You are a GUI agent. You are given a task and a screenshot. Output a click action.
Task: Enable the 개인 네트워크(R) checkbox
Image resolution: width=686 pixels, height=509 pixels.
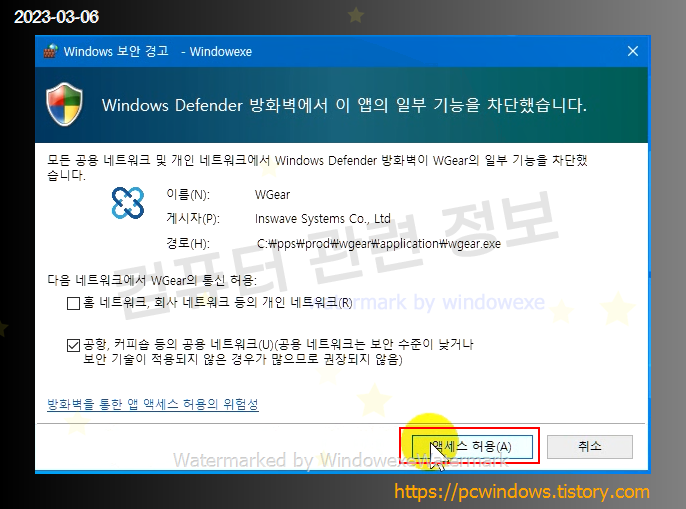[x=73, y=303]
